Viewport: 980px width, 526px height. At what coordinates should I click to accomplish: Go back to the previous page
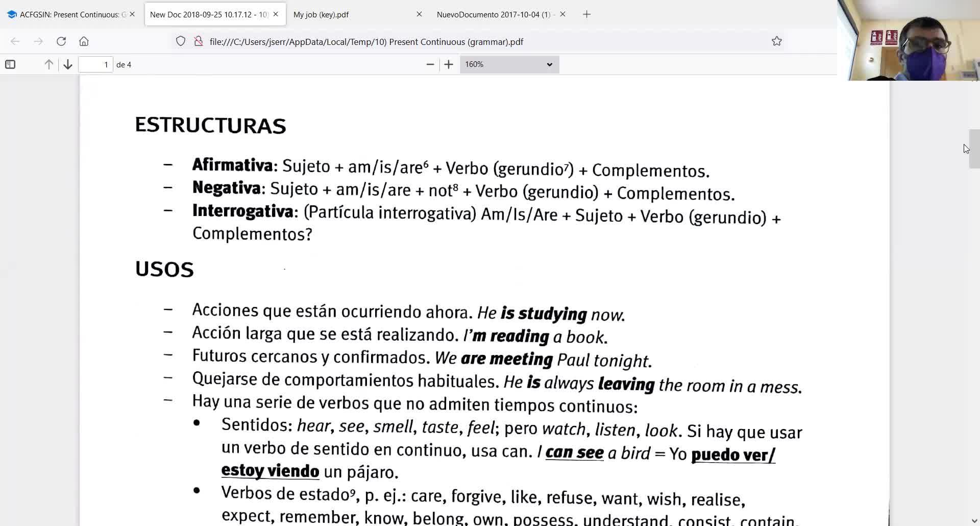point(15,41)
